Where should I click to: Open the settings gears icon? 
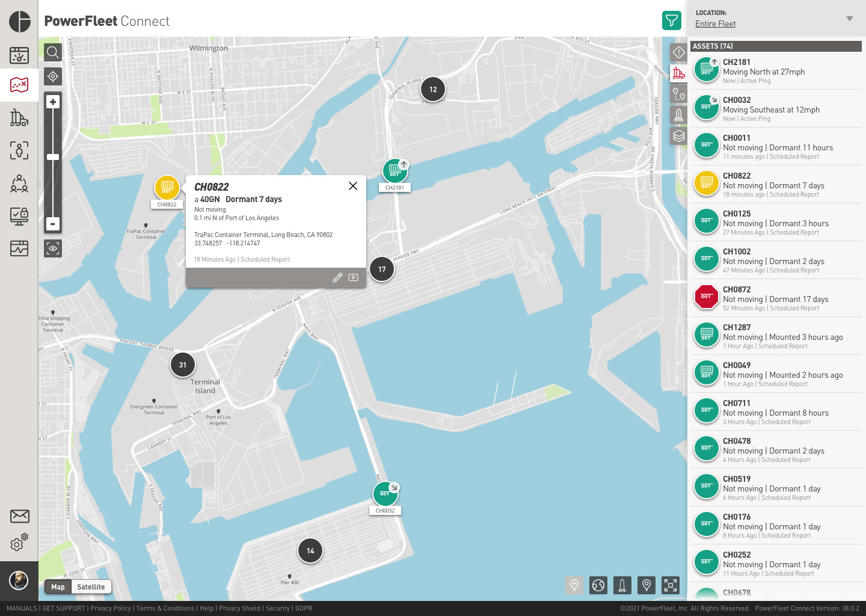pyautogui.click(x=19, y=543)
